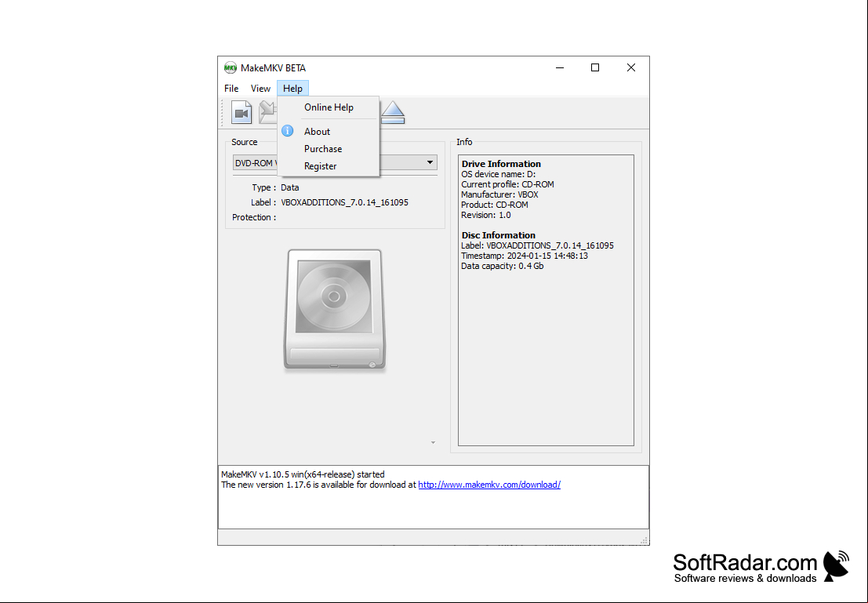Click 'Data capacity: 0.4 Gb' line
Screen dimensions: 868x603
(502, 267)
